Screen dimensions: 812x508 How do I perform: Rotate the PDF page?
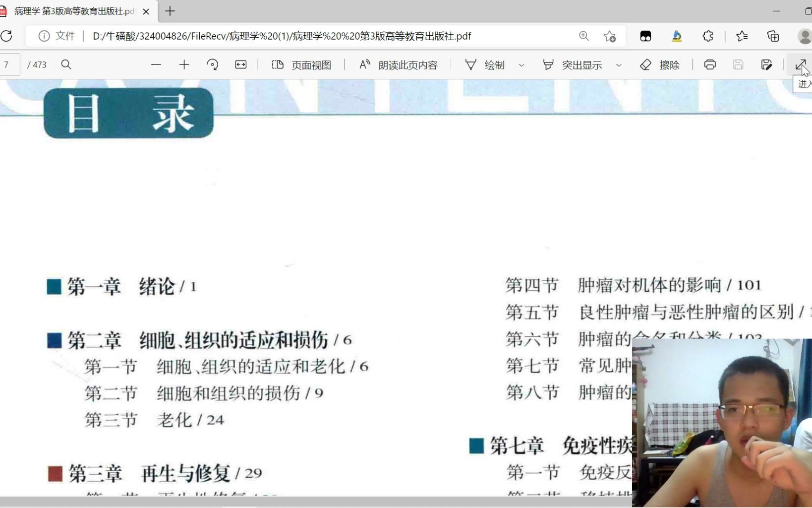[213, 64]
